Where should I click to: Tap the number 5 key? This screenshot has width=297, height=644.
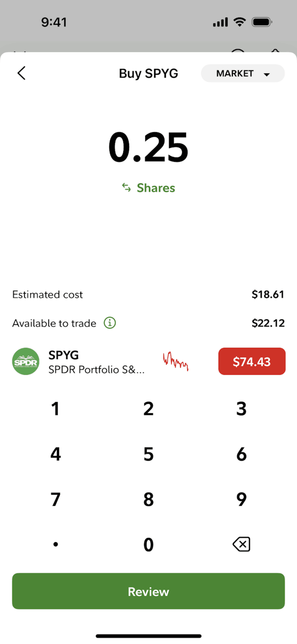[148, 454]
